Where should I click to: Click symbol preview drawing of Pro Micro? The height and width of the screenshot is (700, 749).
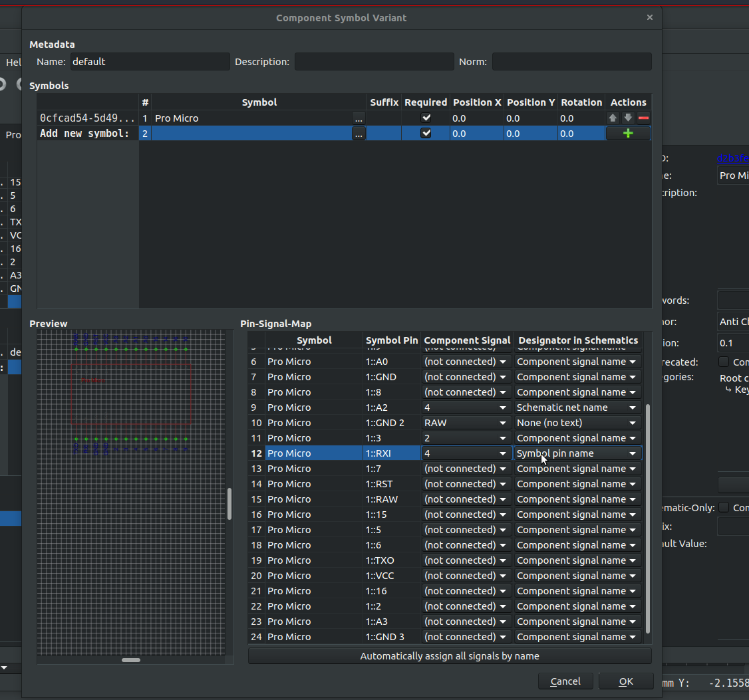pos(131,394)
